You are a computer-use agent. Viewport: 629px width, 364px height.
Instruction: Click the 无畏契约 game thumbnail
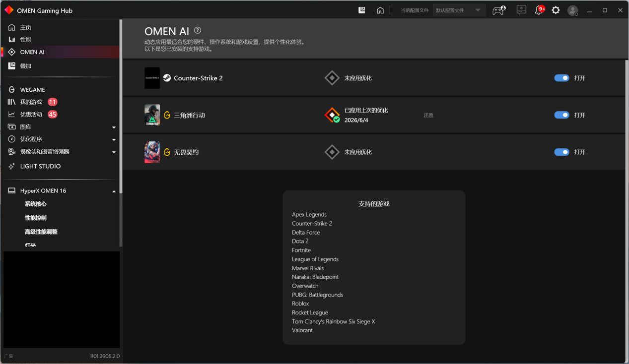[x=152, y=152]
